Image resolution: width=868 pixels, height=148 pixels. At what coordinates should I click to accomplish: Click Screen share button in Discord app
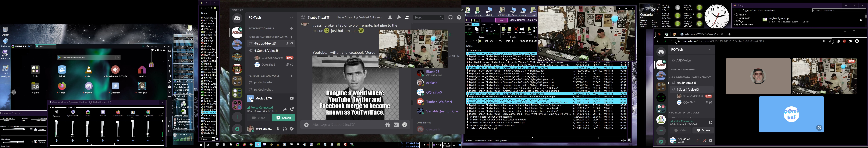tap(283, 118)
